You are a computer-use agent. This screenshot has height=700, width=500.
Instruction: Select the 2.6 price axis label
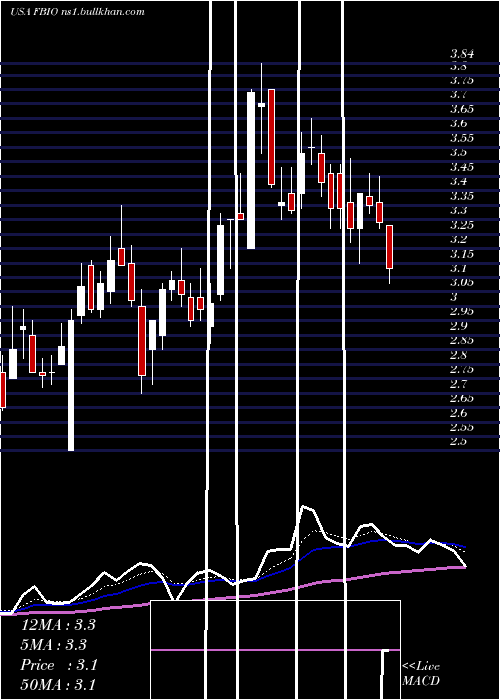(x=458, y=412)
